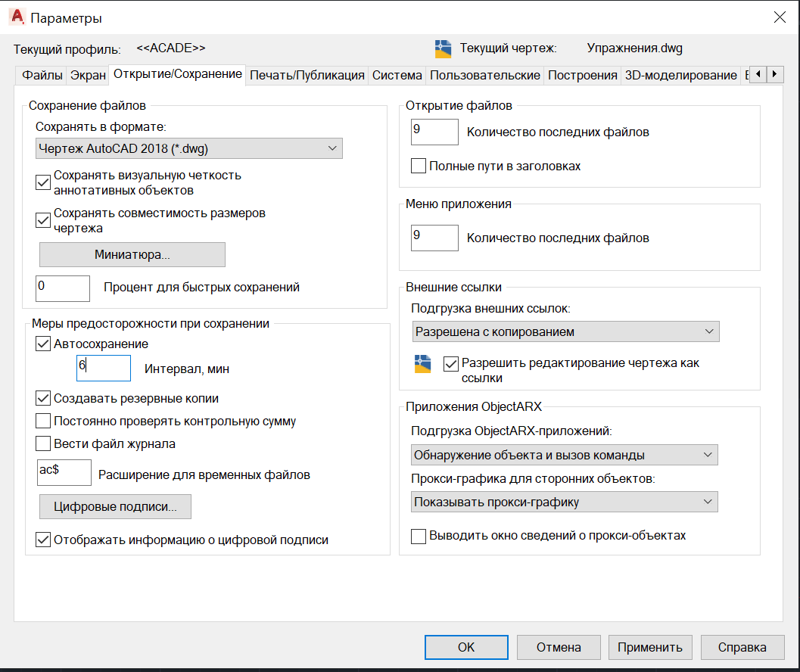The image size is (800, 672).
Task: Open the Построения tab
Action: pyautogui.click(x=582, y=76)
